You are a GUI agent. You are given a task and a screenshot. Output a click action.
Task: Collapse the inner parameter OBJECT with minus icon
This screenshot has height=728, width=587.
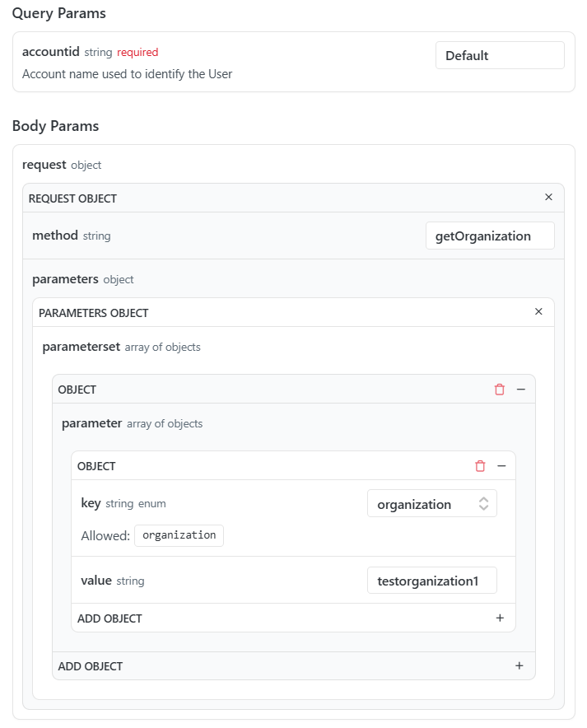501,465
